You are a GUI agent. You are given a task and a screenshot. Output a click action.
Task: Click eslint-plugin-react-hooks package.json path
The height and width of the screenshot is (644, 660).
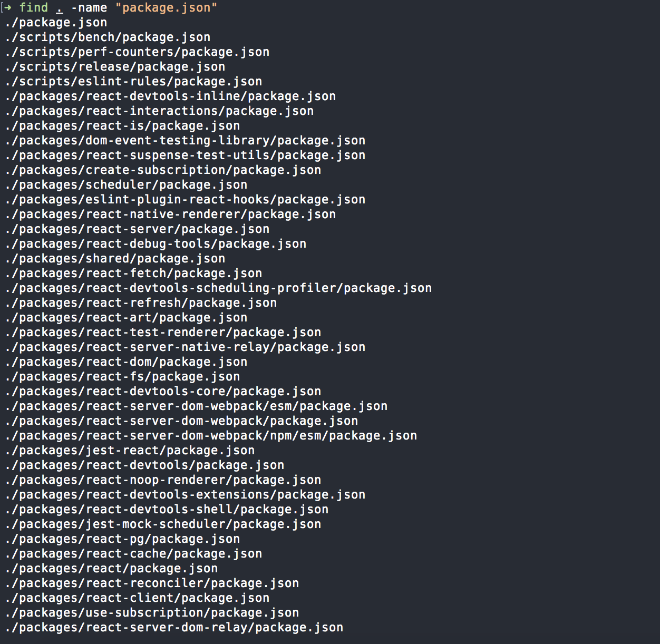click(185, 199)
